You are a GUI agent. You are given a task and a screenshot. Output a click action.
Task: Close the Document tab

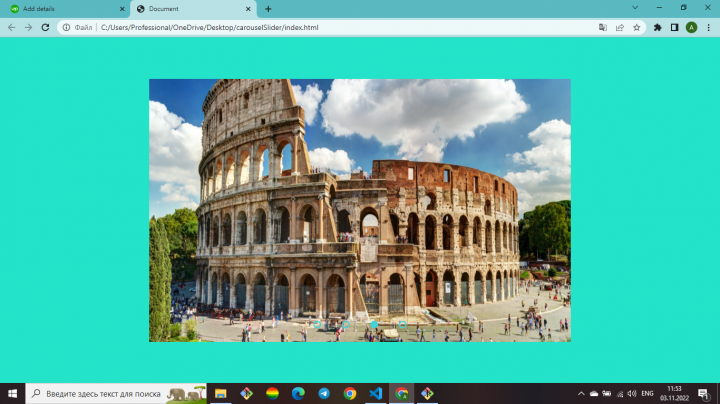[248, 9]
